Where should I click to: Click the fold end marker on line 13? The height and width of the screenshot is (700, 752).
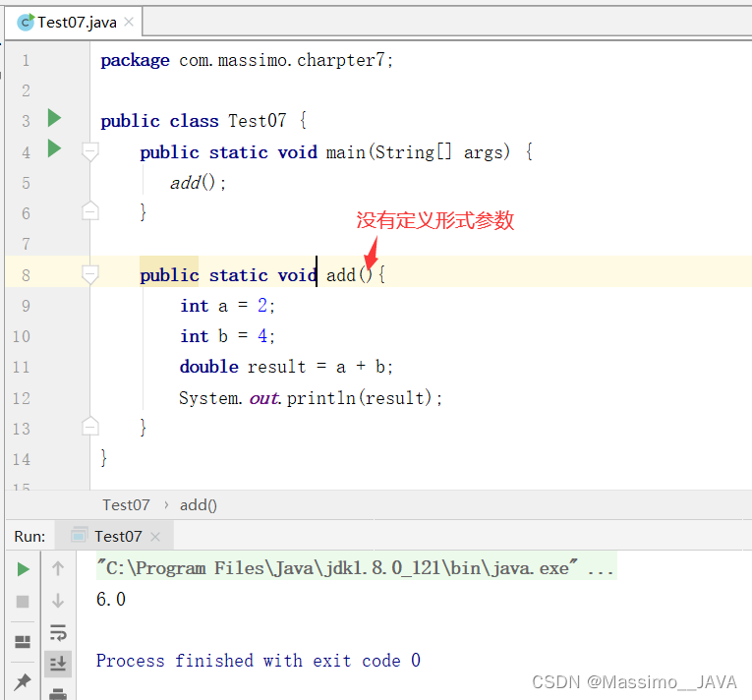(x=90, y=426)
